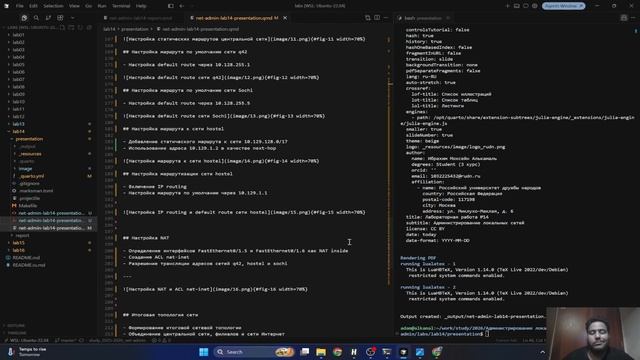Image resolution: width=640 pixels, height=360 pixels.
Task: Open the Search view icon
Action: click(36, 18)
